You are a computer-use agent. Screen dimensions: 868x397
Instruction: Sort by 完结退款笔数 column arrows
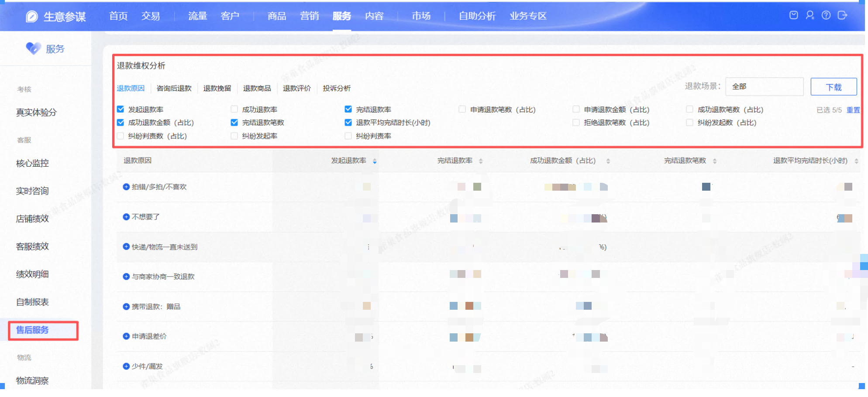point(715,161)
